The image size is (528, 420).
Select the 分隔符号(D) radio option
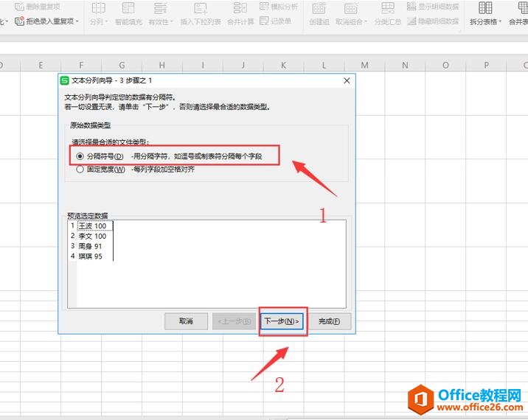coord(80,156)
